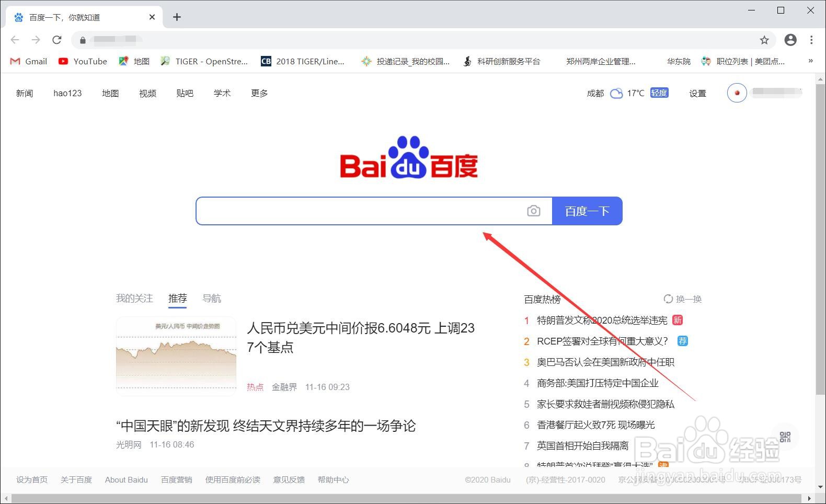Viewport: 826px width, 504px height.
Task: Open 郑州两岸企业管理 bookmark
Action: point(600,61)
